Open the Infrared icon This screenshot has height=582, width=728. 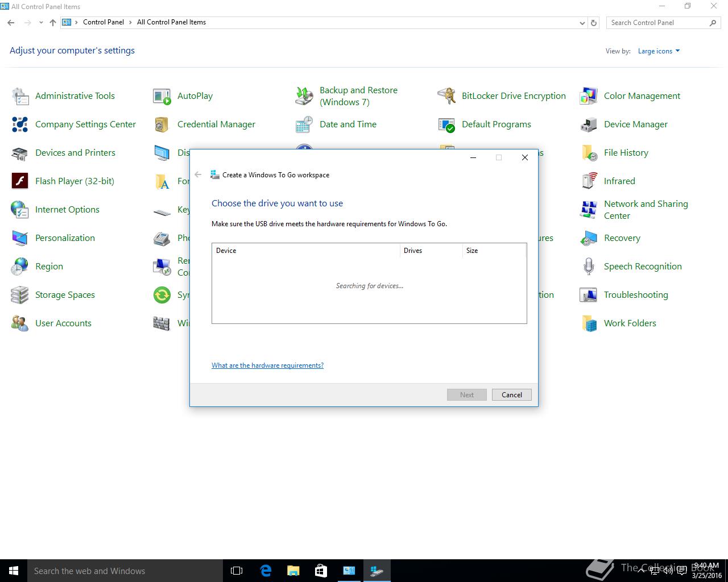tap(589, 181)
